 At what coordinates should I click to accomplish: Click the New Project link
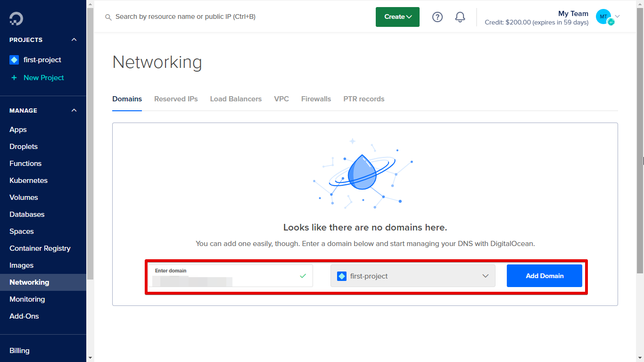[x=44, y=78]
